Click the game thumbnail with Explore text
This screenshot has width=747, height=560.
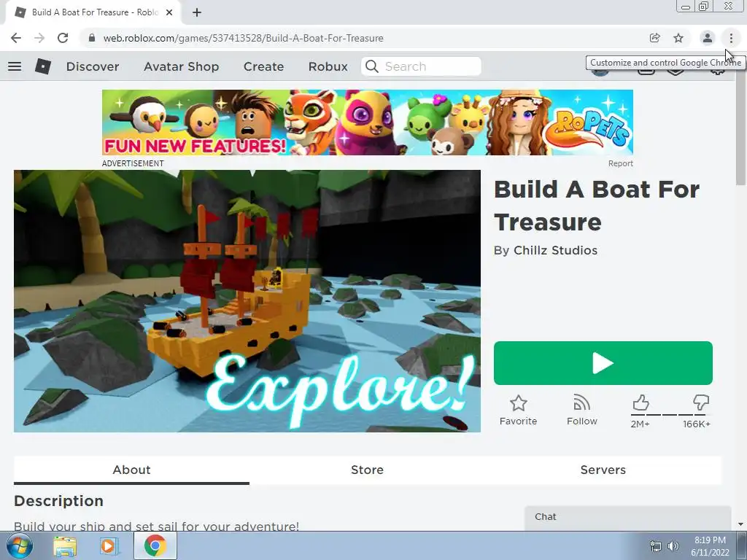(x=247, y=301)
